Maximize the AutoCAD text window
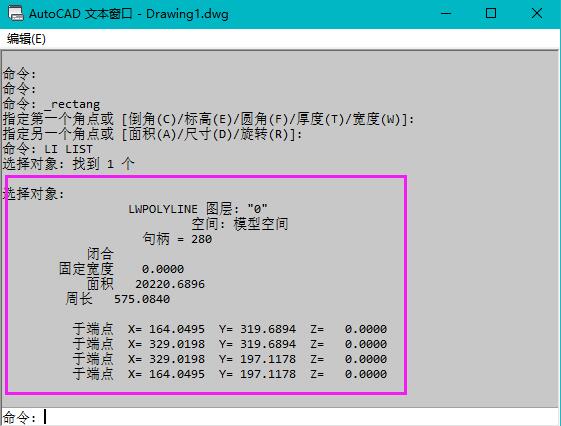This screenshot has height=426, width=561. click(x=491, y=14)
